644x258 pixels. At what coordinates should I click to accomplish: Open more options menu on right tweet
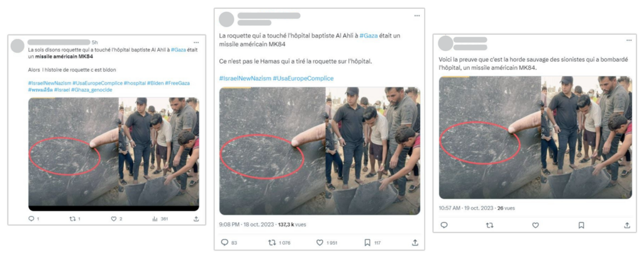pos(629,40)
